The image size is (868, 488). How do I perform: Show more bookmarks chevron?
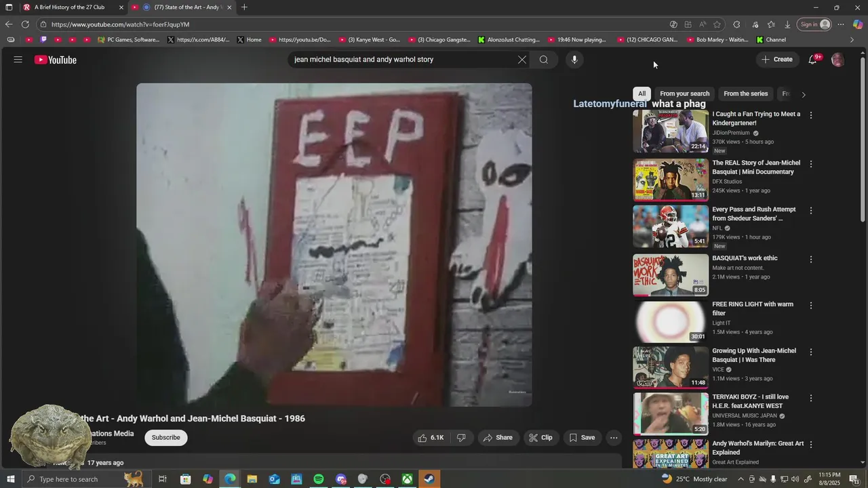point(852,40)
